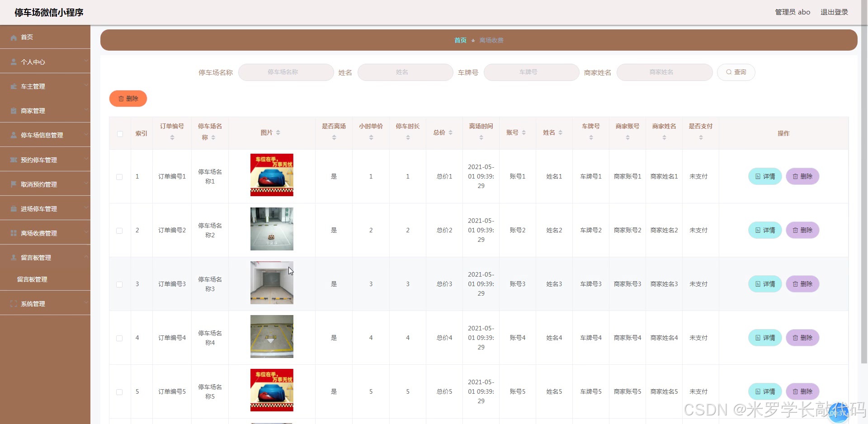Expand the 预约停车管理 menu chevron
The image size is (868, 424).
pyautogui.click(x=85, y=159)
